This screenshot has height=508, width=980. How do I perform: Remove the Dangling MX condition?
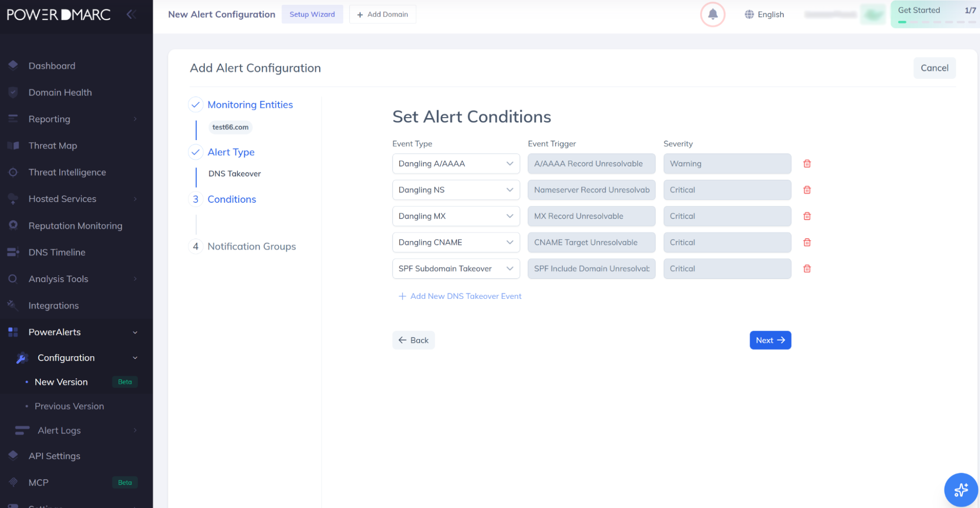(807, 216)
